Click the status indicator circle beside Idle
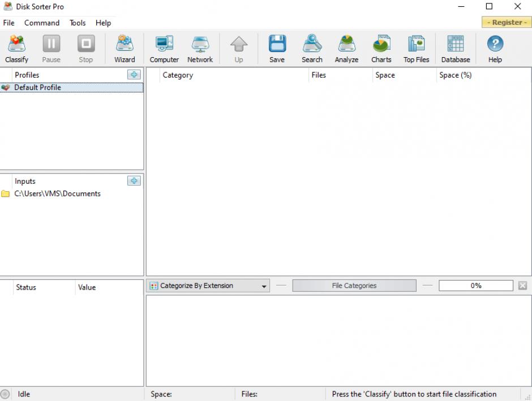This screenshot has height=401, width=532. click(5, 394)
